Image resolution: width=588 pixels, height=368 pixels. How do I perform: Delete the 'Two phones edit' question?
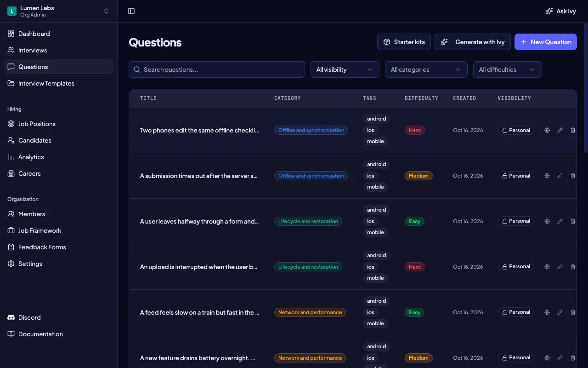coord(573,130)
